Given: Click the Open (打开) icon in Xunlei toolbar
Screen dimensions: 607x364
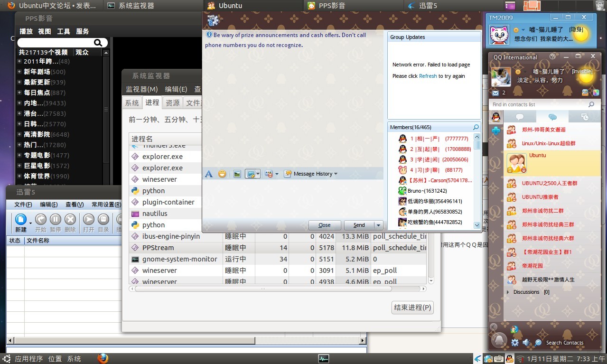Looking at the screenshot, I should tap(89, 219).
